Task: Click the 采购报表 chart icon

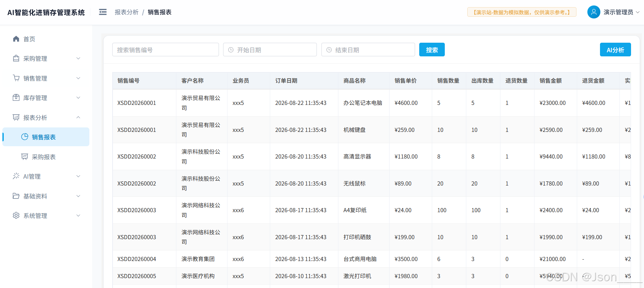Action: 25,157
